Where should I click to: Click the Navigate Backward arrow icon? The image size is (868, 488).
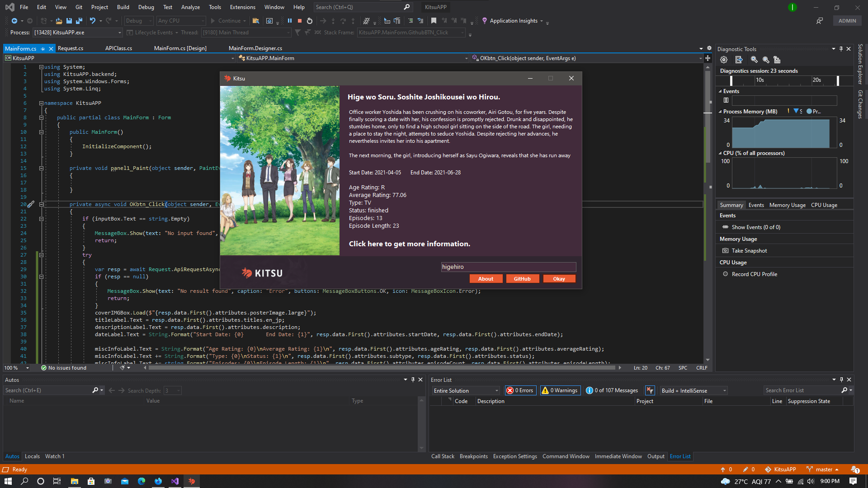pyautogui.click(x=14, y=21)
